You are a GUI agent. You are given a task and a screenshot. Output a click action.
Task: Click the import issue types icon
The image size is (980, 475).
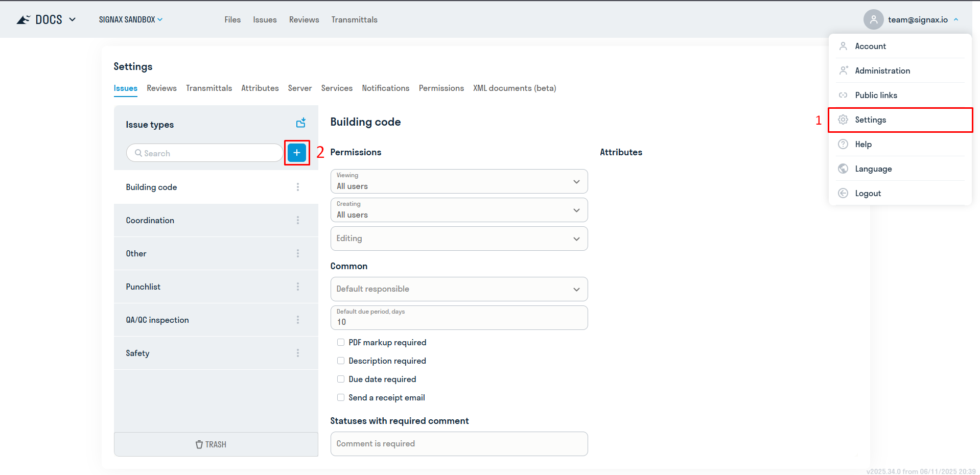click(x=301, y=123)
